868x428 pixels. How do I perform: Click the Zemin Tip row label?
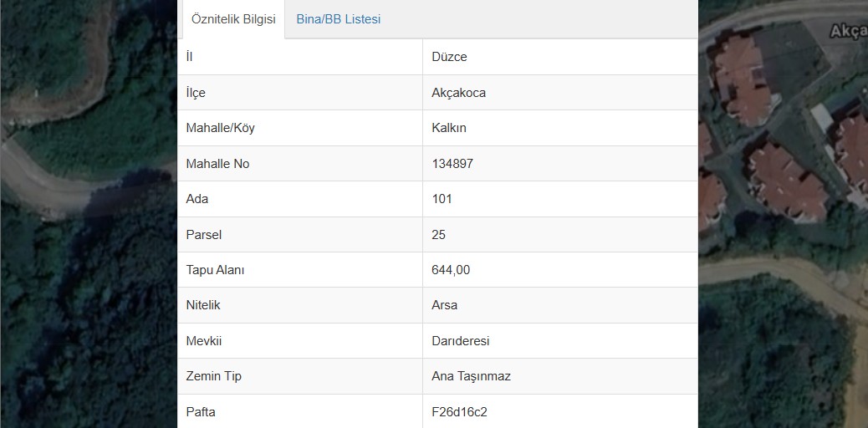214,376
